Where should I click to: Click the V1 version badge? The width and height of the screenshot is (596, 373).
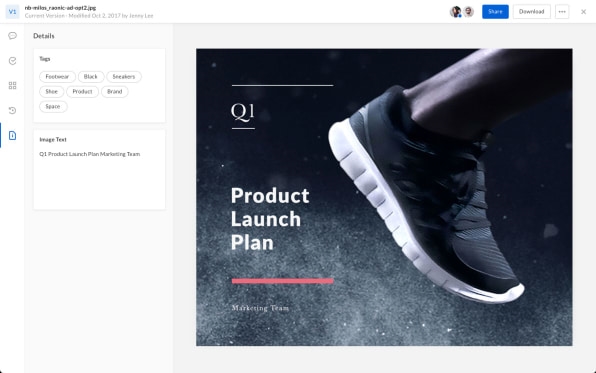click(x=12, y=12)
